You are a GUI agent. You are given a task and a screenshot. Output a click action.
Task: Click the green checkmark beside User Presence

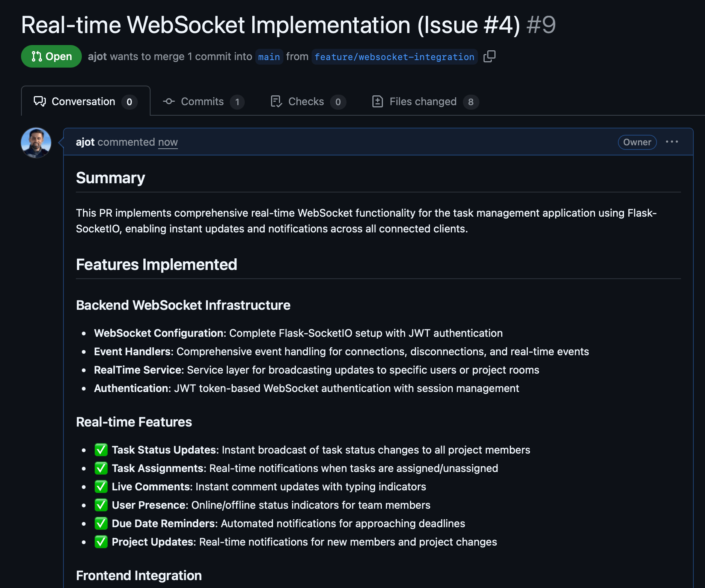point(101,505)
